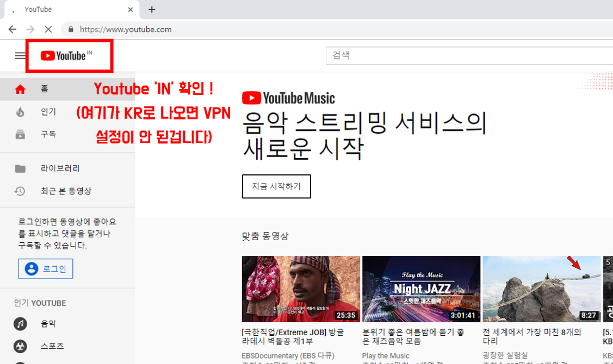The width and height of the screenshot is (613, 364).
Task: Click title 극한직업/Extreme JOB 방글라데시 벽돌공
Action: [293, 337]
